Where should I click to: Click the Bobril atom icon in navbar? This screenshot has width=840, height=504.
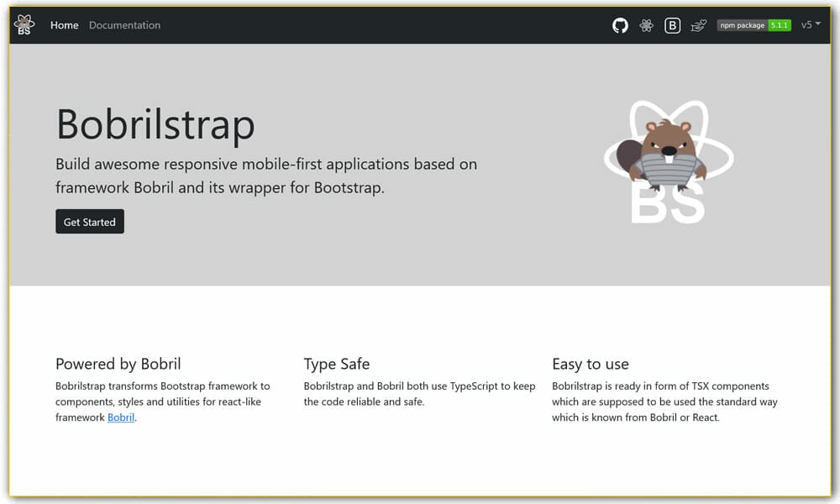click(646, 25)
